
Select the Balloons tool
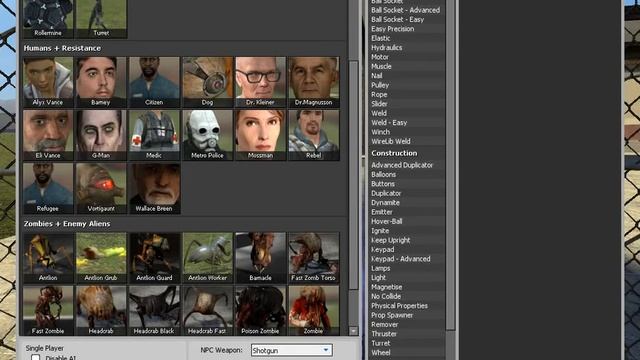(384, 175)
